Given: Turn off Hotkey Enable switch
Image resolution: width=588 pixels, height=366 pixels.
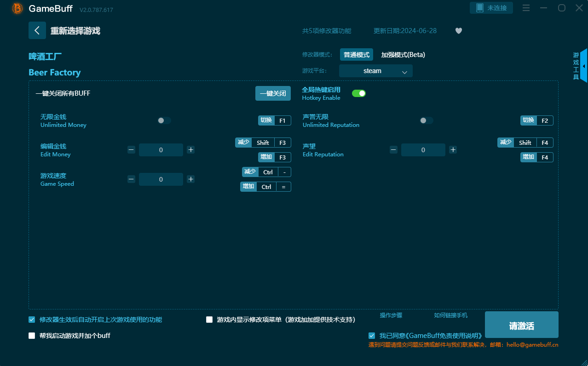Looking at the screenshot, I should tap(359, 93).
